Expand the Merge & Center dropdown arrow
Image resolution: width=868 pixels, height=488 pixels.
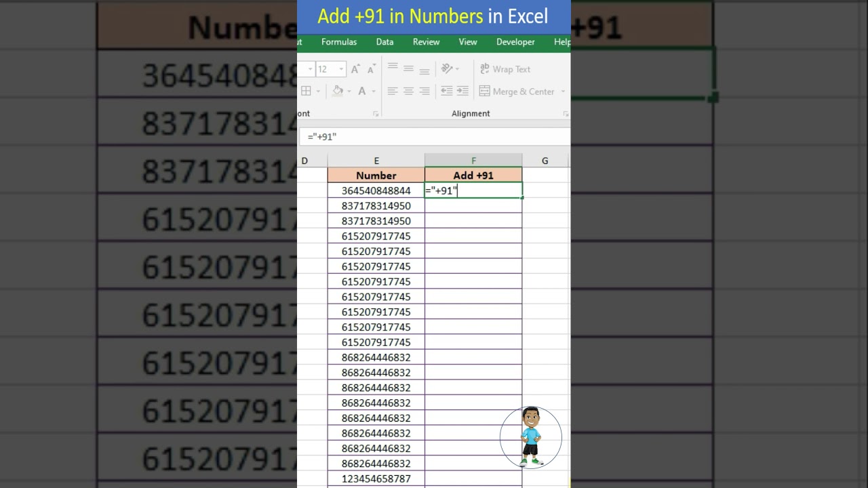click(563, 91)
